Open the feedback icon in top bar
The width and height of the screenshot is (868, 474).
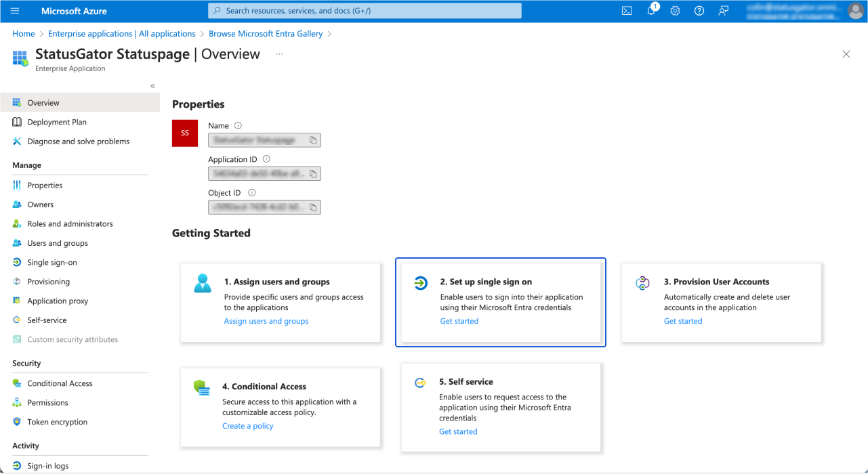pos(724,11)
